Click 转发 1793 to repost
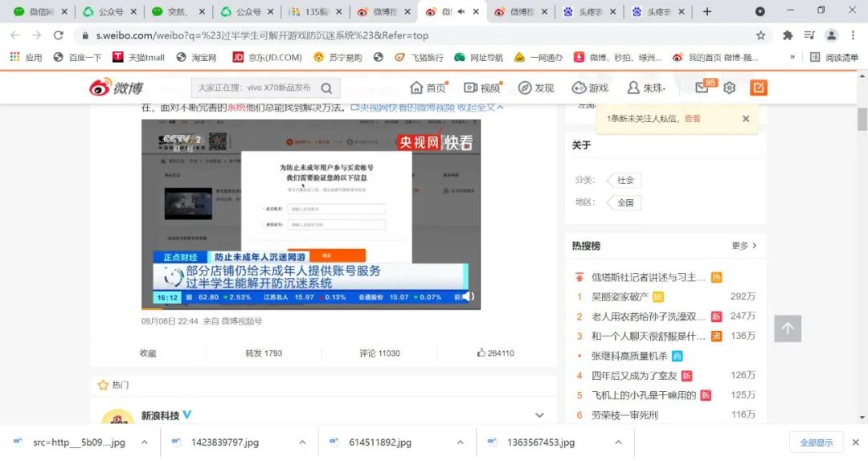 pyautogui.click(x=264, y=353)
